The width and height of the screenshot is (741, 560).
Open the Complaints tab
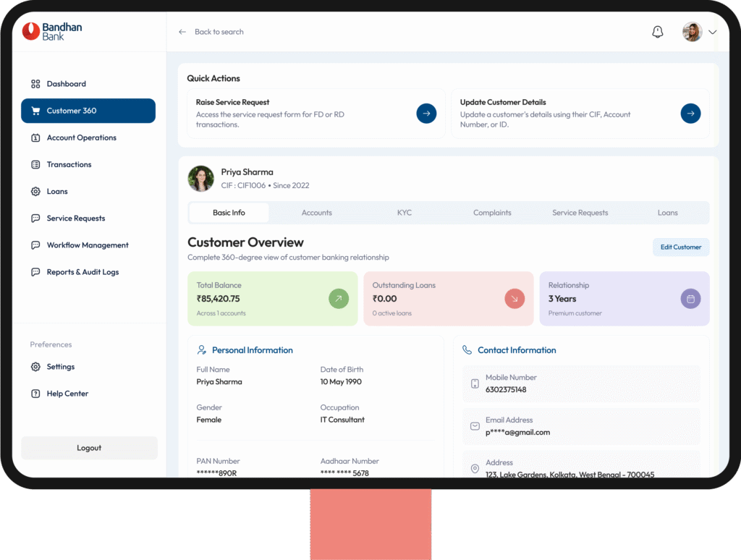[492, 213]
